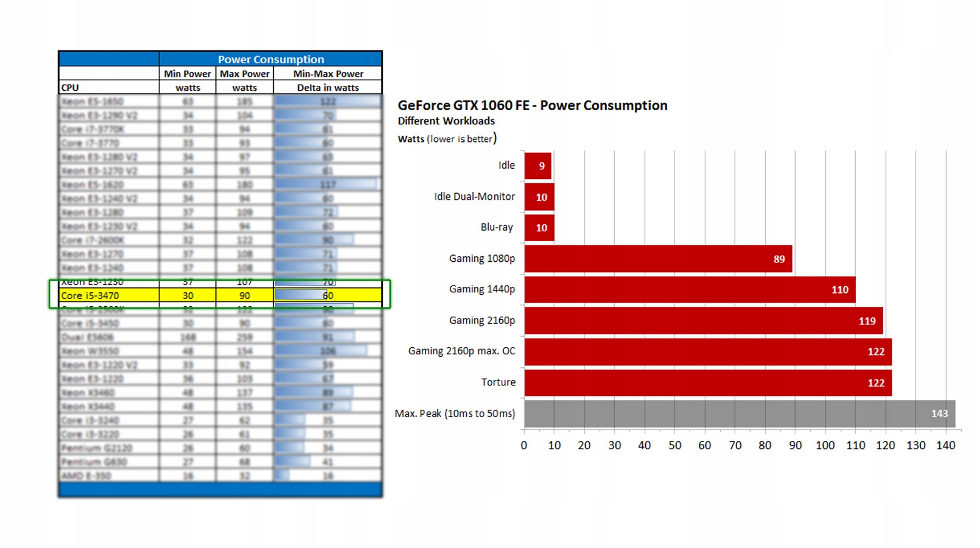The image size is (980, 548).
Task: Click the "Watts (lower is better)" label
Action: point(447,139)
